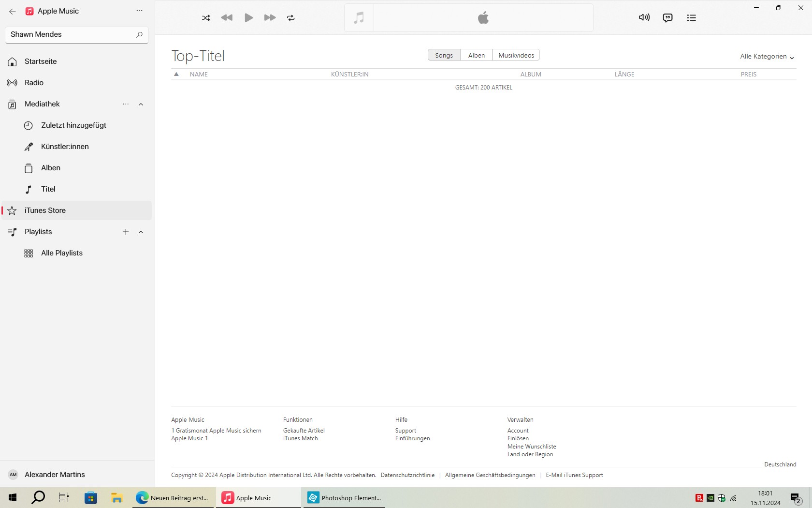Go back with the back arrow

[13, 11]
